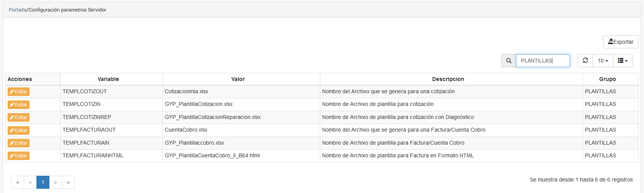644x193 pixels.
Task: Open editor for TEMPLFACTURAINHTML
Action: coord(18,156)
